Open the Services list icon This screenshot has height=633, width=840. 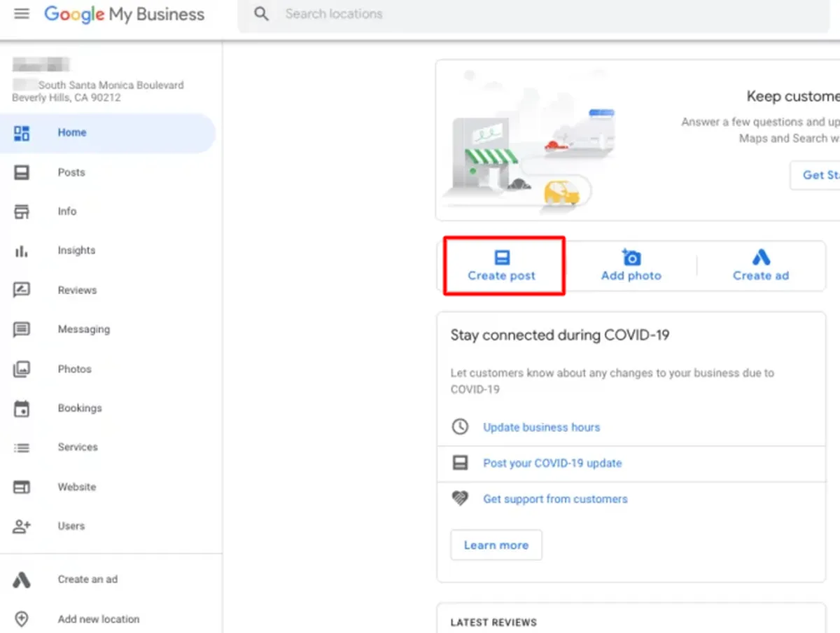coord(22,447)
